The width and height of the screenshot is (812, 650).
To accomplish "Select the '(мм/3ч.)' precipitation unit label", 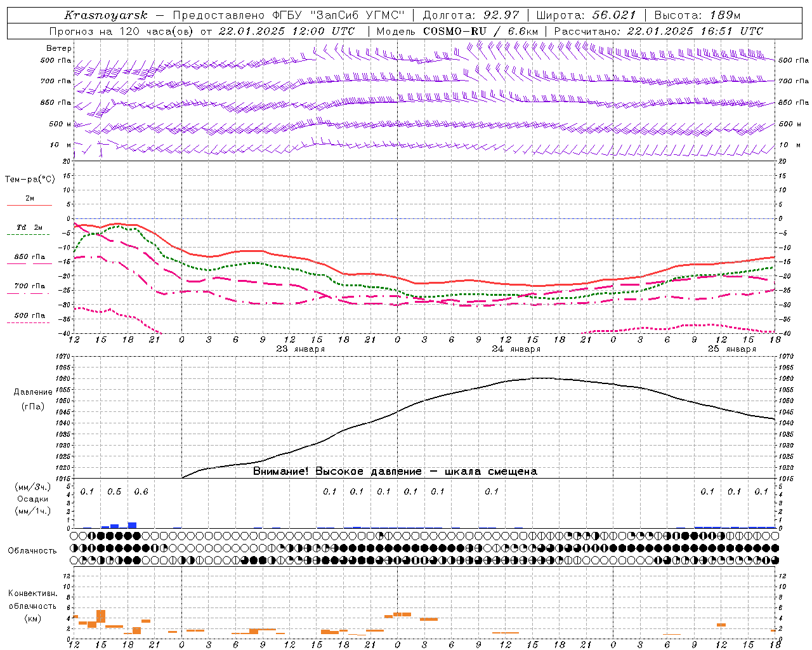I will (33, 487).
